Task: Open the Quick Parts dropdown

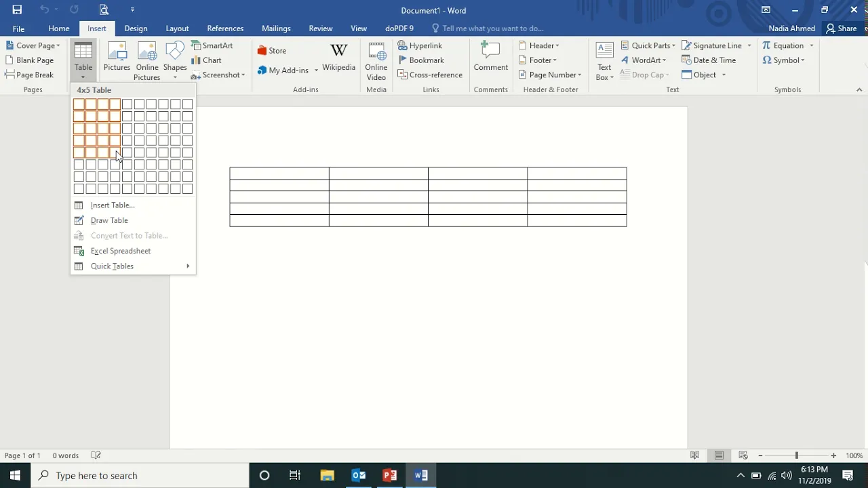Action: point(648,45)
